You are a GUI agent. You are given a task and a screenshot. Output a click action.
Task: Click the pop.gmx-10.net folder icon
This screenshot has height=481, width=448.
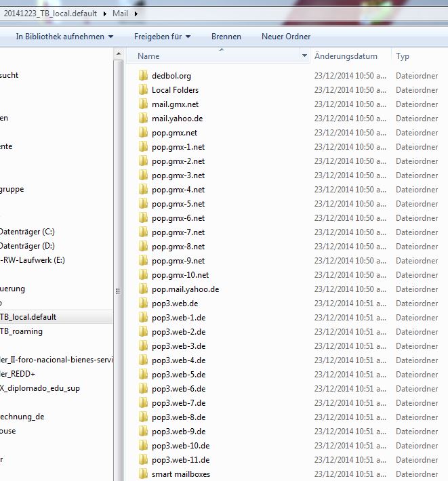(x=143, y=274)
